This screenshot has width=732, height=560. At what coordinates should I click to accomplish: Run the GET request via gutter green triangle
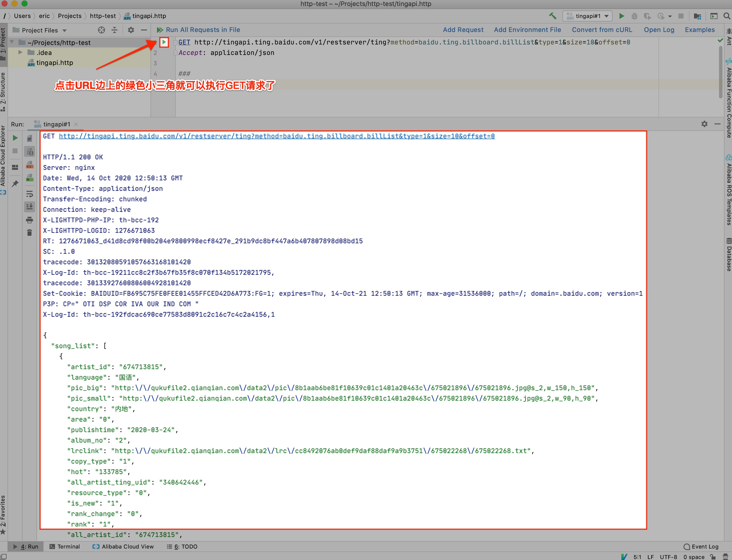(x=164, y=42)
